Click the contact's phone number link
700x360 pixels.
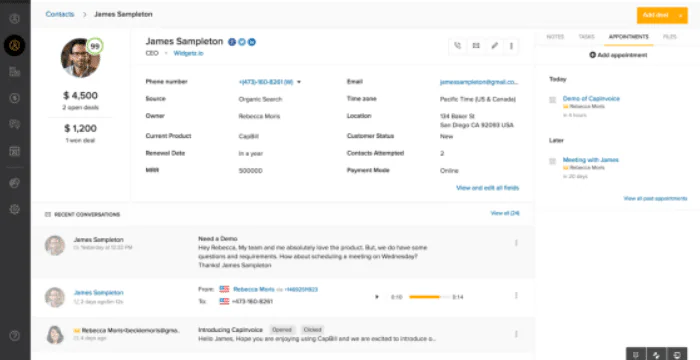(266, 82)
